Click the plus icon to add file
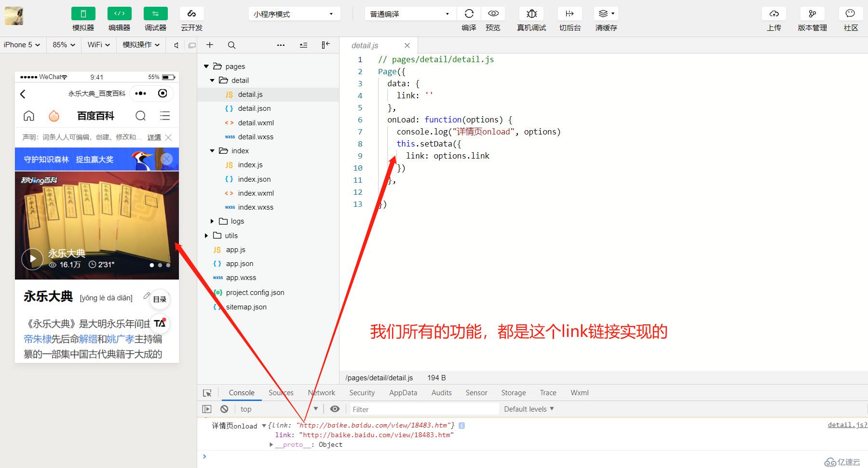Screen dimensions: 868x468 (210, 45)
